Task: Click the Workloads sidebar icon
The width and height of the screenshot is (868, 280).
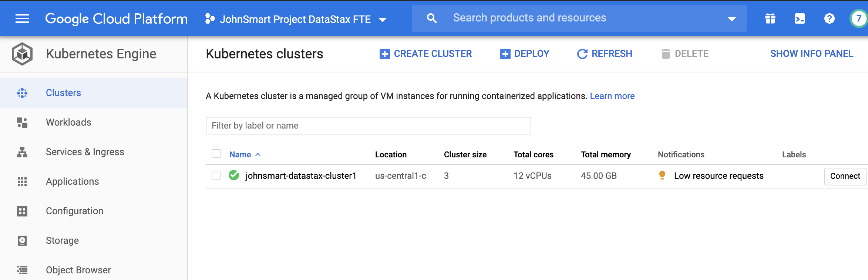Action: (22, 123)
